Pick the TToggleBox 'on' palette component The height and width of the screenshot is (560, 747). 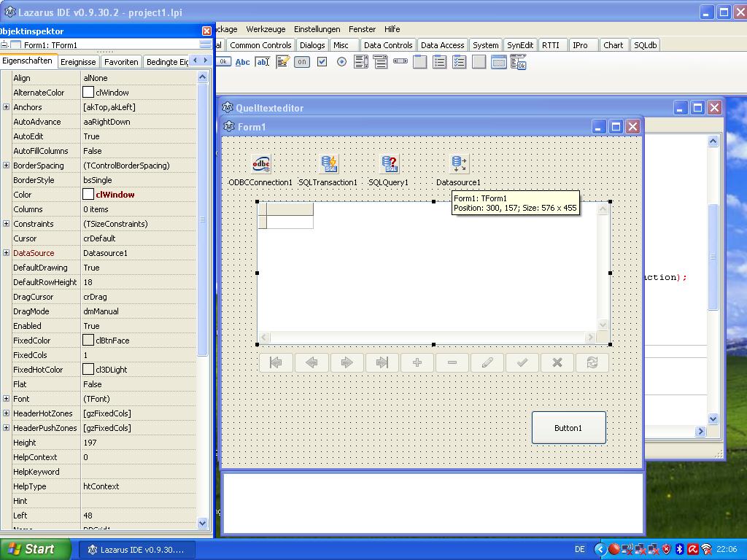pyautogui.click(x=302, y=63)
